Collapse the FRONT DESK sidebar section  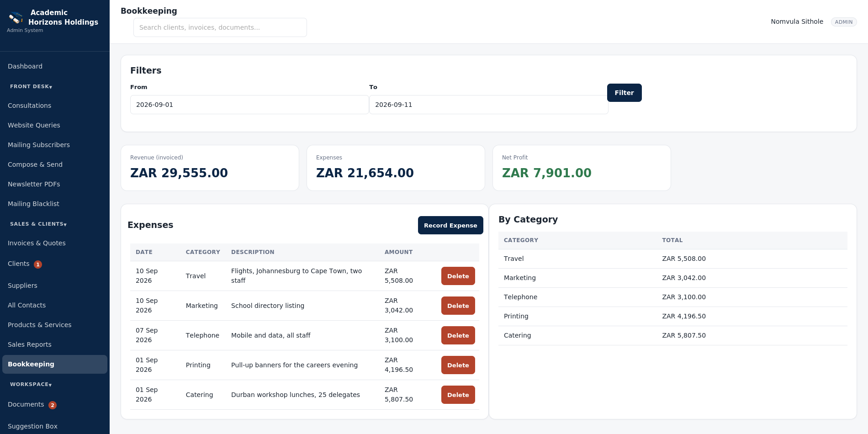[31, 86]
